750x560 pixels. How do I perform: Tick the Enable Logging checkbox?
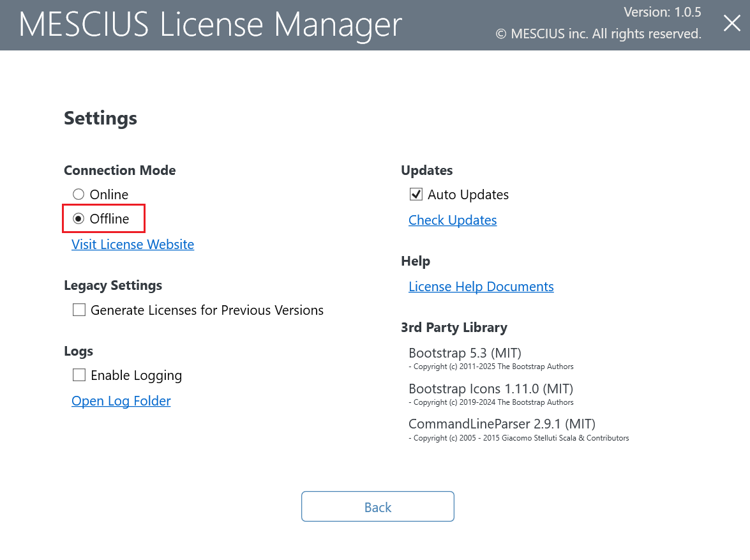point(79,375)
